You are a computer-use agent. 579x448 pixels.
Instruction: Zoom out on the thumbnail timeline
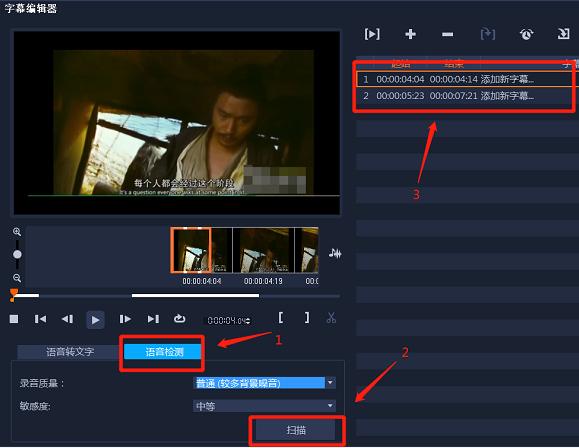17,278
